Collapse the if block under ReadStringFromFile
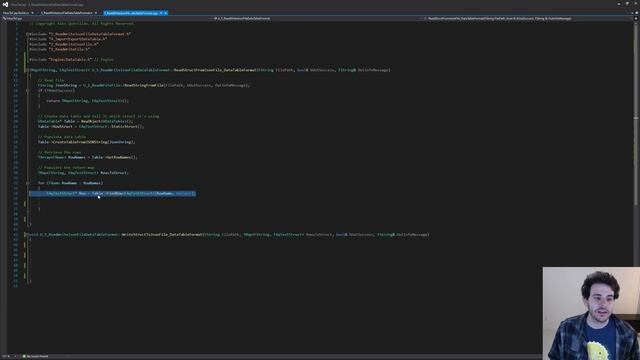Screen dimensions: 640x360 [x=27, y=91]
